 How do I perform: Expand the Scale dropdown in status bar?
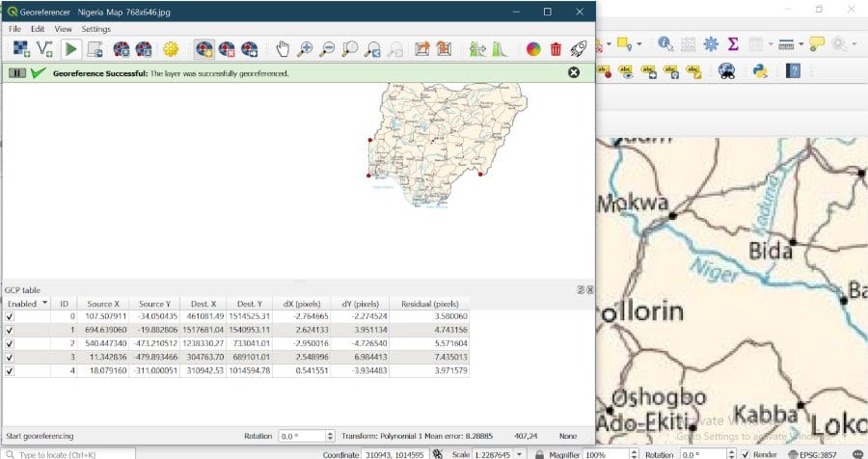(x=521, y=453)
